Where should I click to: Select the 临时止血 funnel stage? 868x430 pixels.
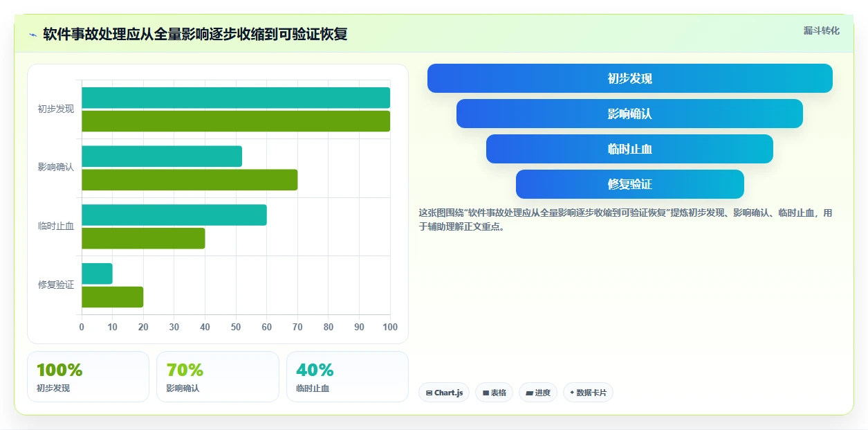click(629, 149)
